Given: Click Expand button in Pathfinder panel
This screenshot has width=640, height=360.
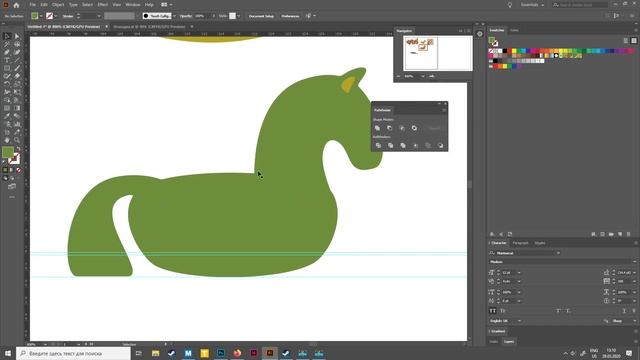Looking at the screenshot, I should pos(434,128).
